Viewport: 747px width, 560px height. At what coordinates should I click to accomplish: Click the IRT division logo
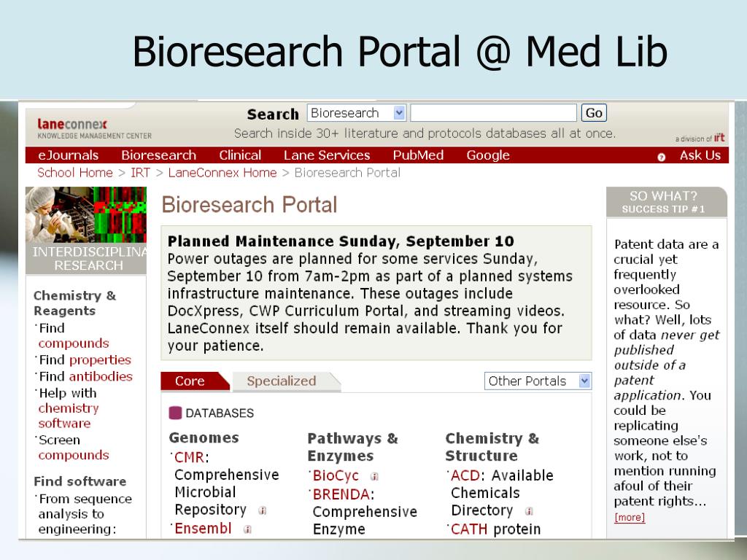[x=719, y=138]
